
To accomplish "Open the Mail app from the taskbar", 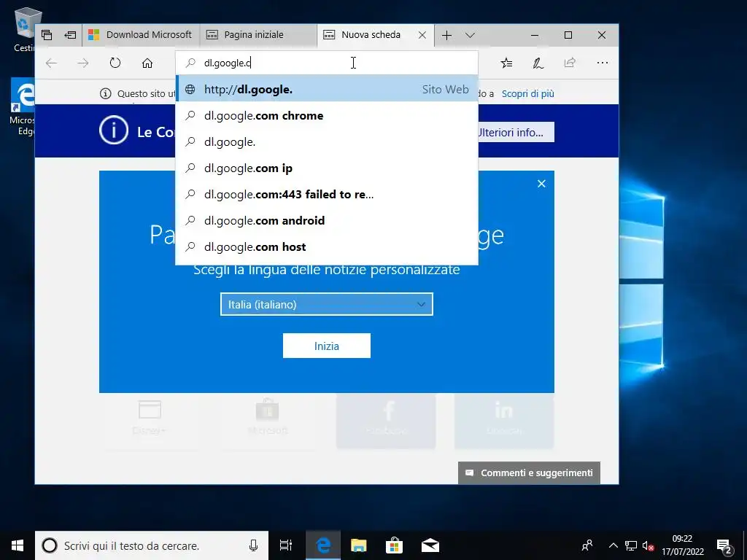I will click(430, 545).
